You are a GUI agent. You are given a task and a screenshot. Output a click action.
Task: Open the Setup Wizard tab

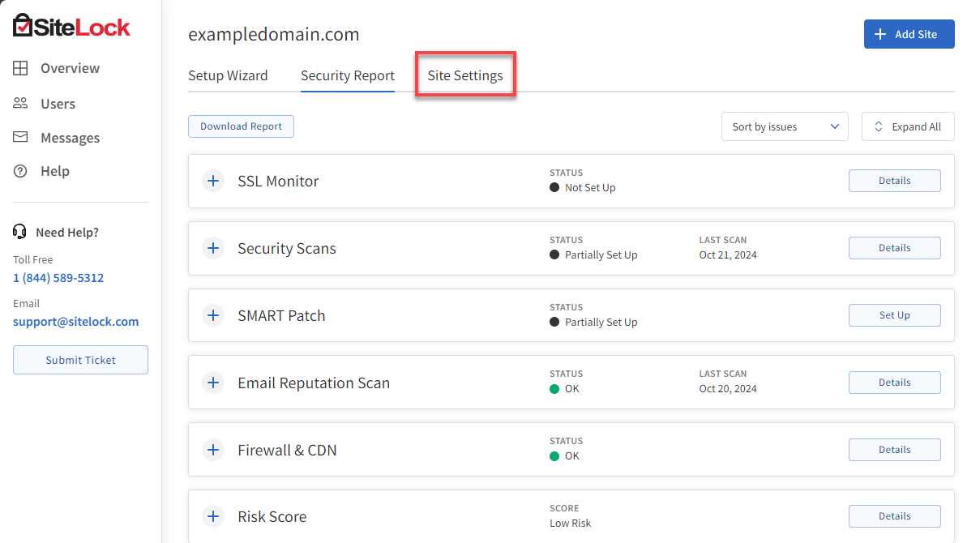coord(228,75)
